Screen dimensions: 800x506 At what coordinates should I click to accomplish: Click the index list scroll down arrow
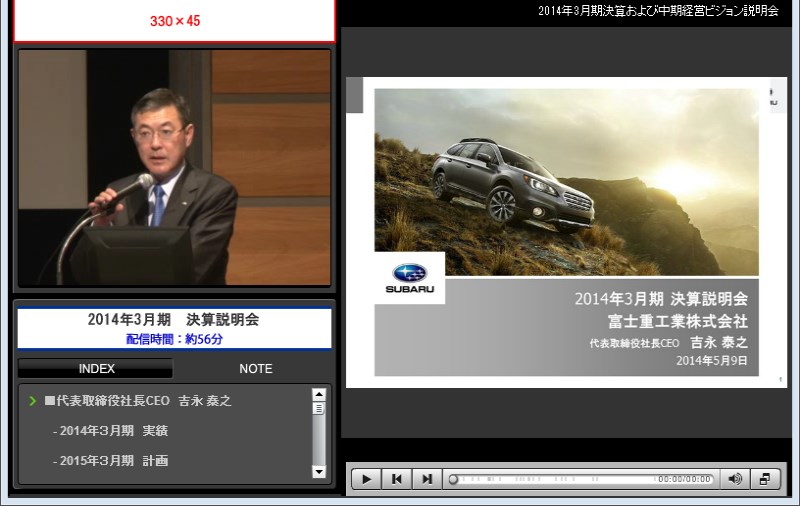click(x=318, y=471)
